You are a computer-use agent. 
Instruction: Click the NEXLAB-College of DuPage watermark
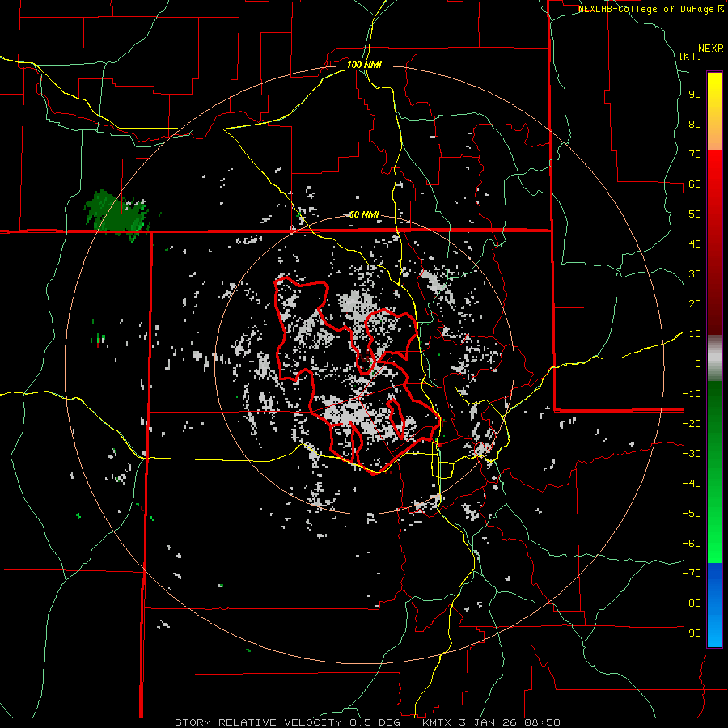pyautogui.click(x=647, y=9)
